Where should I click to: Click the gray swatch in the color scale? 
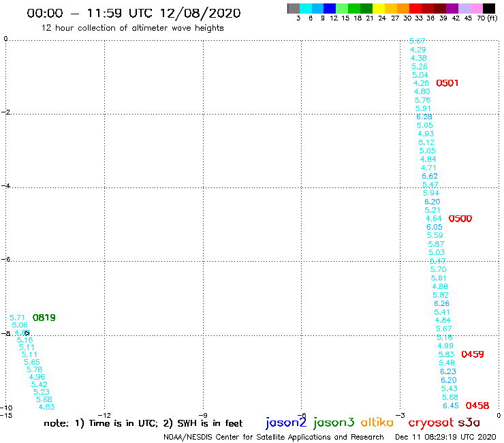pyautogui.click(x=294, y=8)
